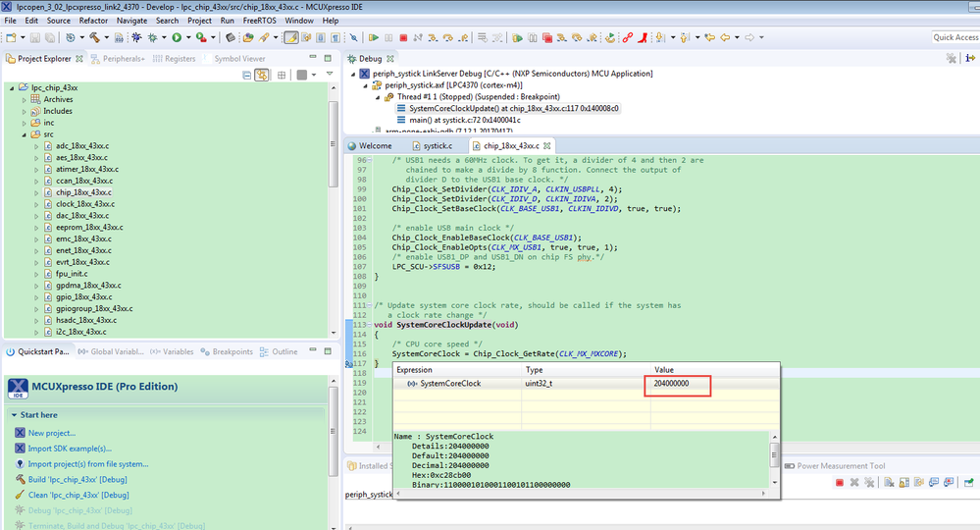
Task: Click Import SDK example(s)... link
Action: coord(70,449)
